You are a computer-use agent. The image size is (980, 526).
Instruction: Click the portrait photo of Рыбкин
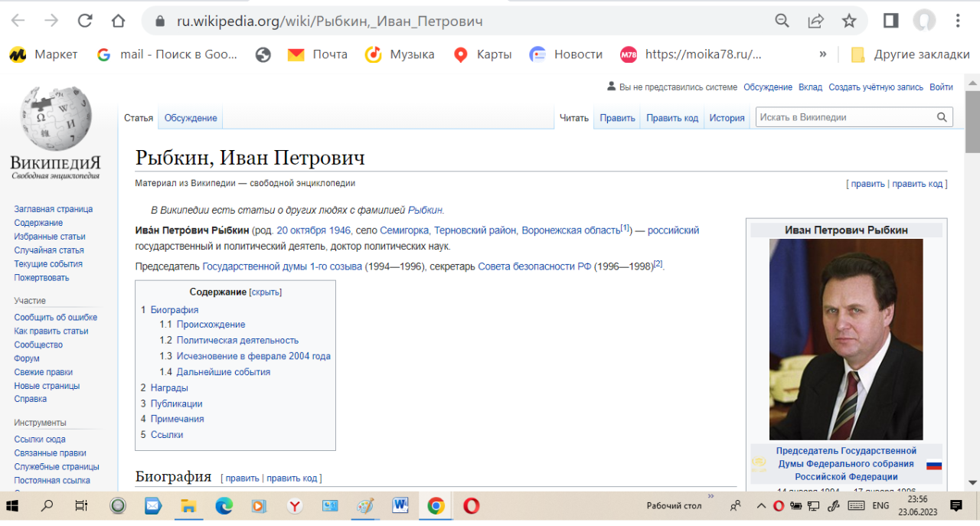(846, 339)
